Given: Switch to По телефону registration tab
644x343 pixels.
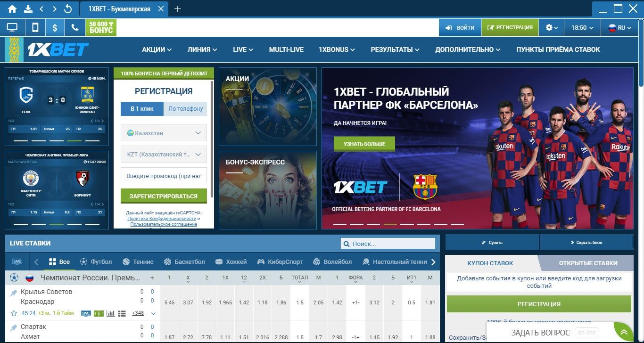Looking at the screenshot, I should (185, 109).
